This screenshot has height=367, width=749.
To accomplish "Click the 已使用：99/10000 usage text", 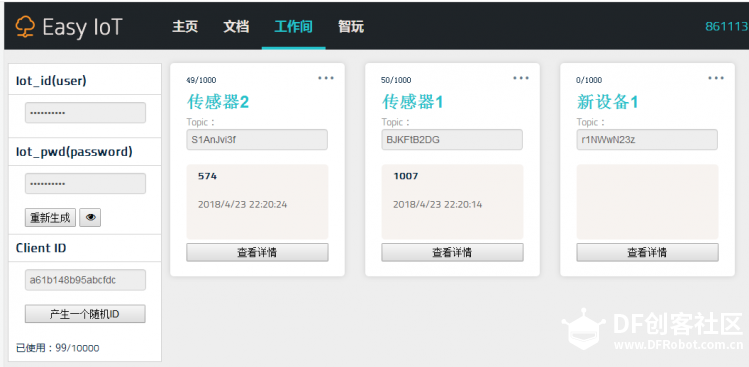I will 58,348.
